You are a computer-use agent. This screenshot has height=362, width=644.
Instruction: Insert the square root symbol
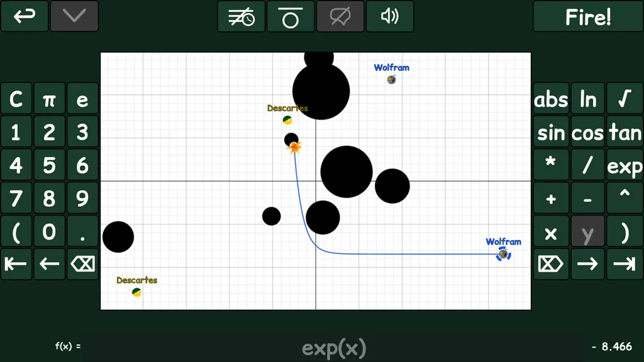pyautogui.click(x=625, y=99)
